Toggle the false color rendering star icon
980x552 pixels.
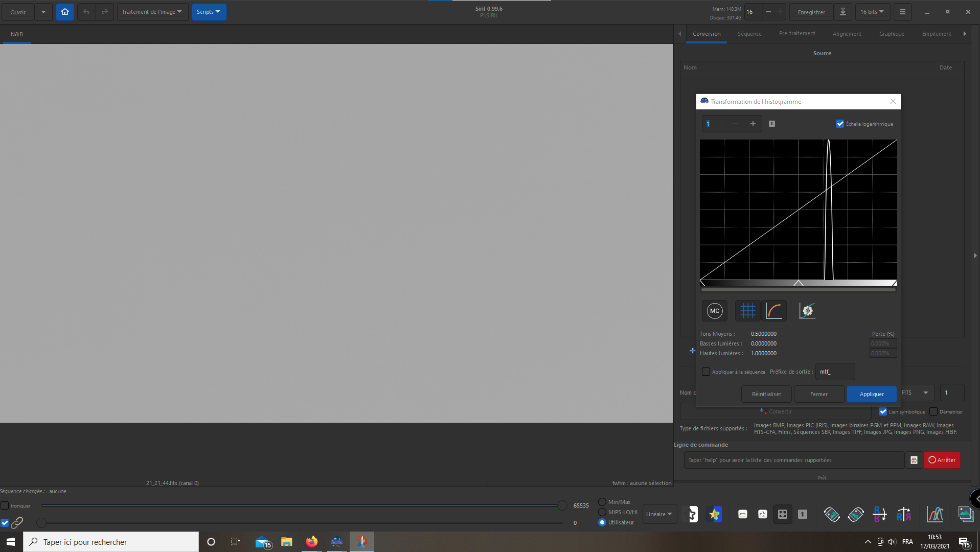715,514
